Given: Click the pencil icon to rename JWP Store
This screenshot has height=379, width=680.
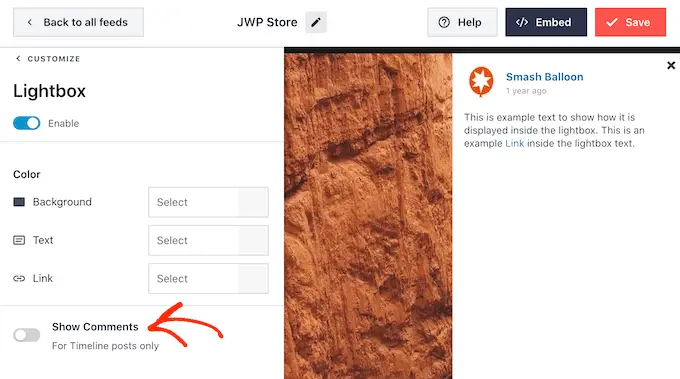Looking at the screenshot, I should point(316,22).
